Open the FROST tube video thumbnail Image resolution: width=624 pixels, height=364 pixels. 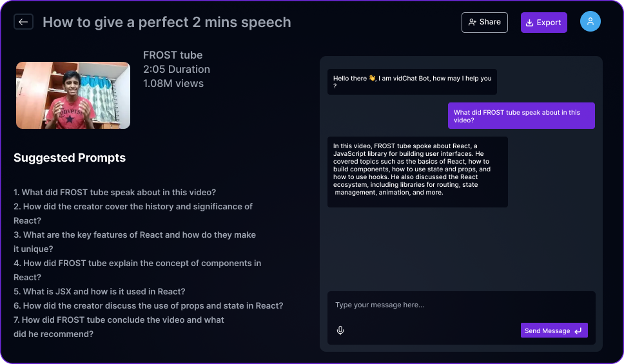click(73, 95)
